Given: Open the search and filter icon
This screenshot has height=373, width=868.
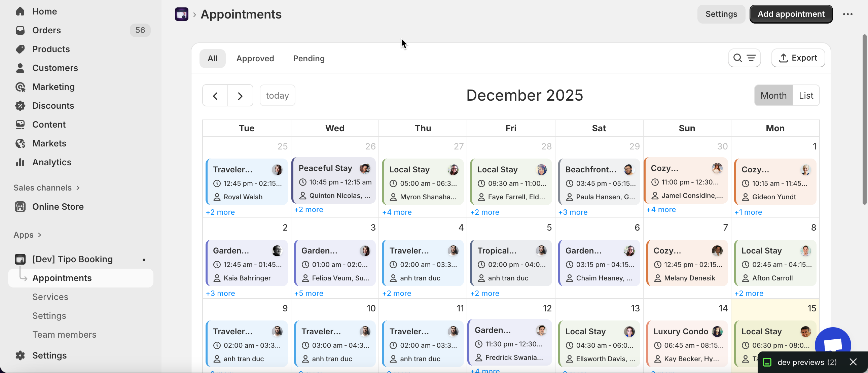Looking at the screenshot, I should [744, 58].
